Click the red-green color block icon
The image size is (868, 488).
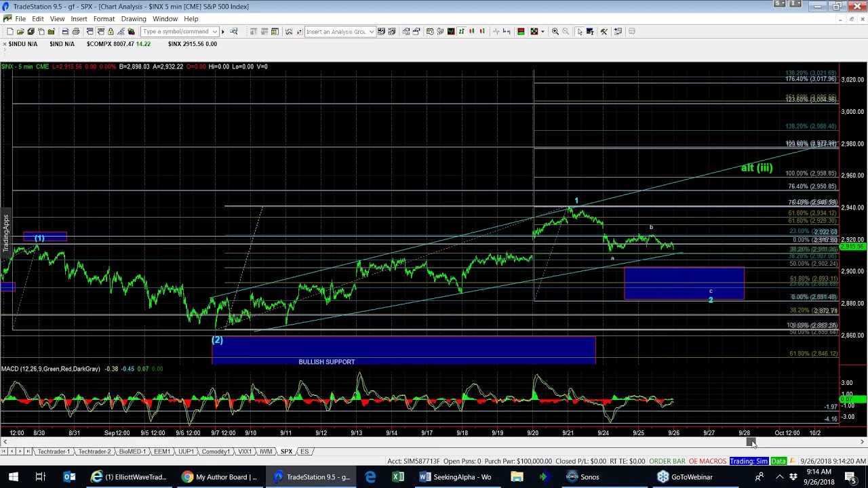coord(521,31)
